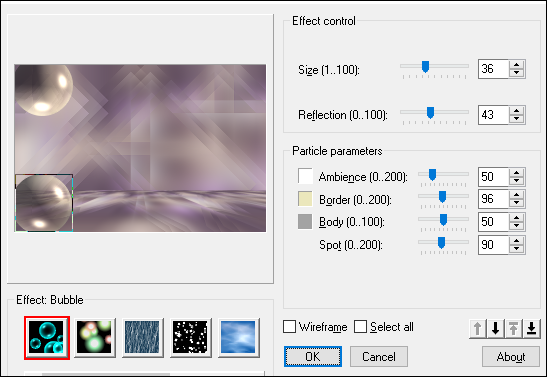Screen dimensions: 547x377
Task: Confirm with the OK button
Action: tap(313, 356)
